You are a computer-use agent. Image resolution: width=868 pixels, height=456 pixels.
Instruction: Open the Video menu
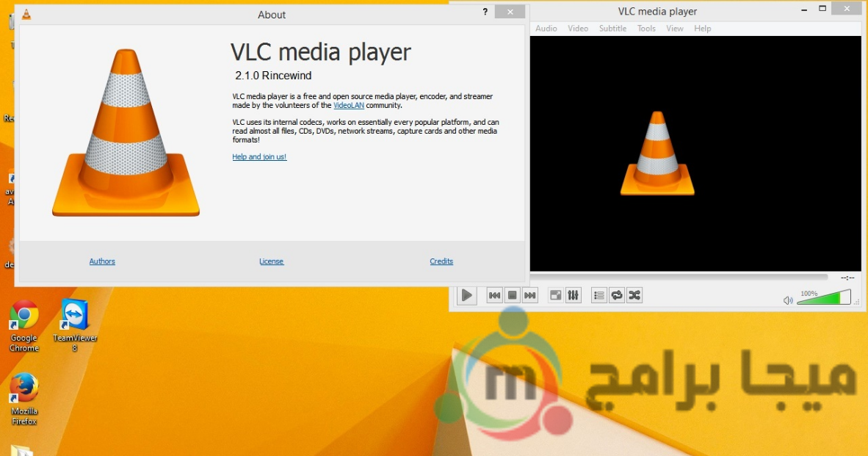tap(578, 28)
